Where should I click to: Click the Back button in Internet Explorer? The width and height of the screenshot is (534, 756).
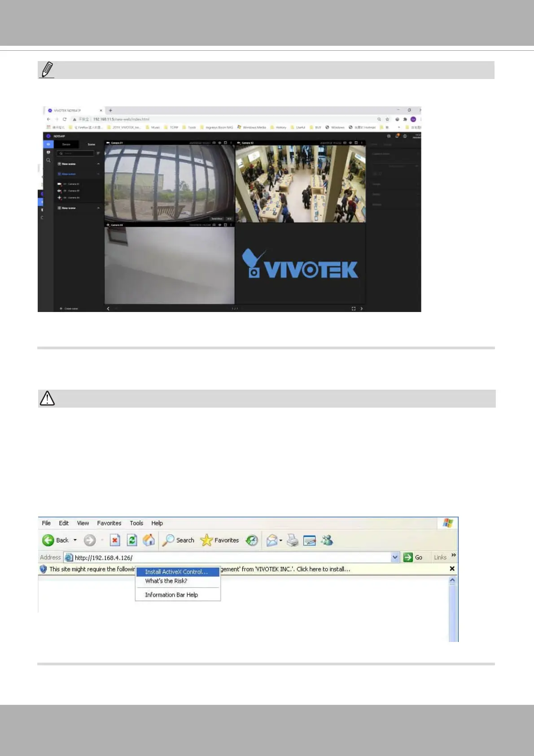coord(56,540)
